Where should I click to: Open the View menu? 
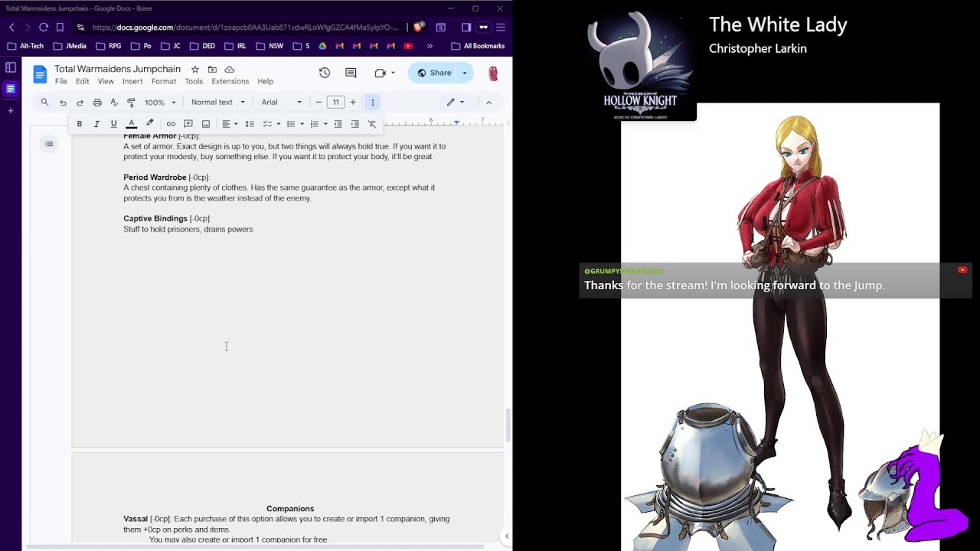point(106,81)
